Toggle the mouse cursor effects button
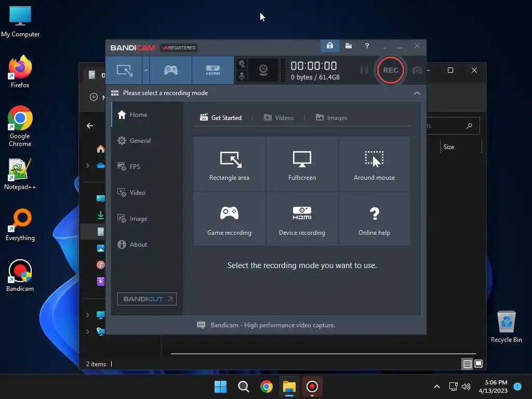The height and width of the screenshot is (399, 532). (x=242, y=64)
